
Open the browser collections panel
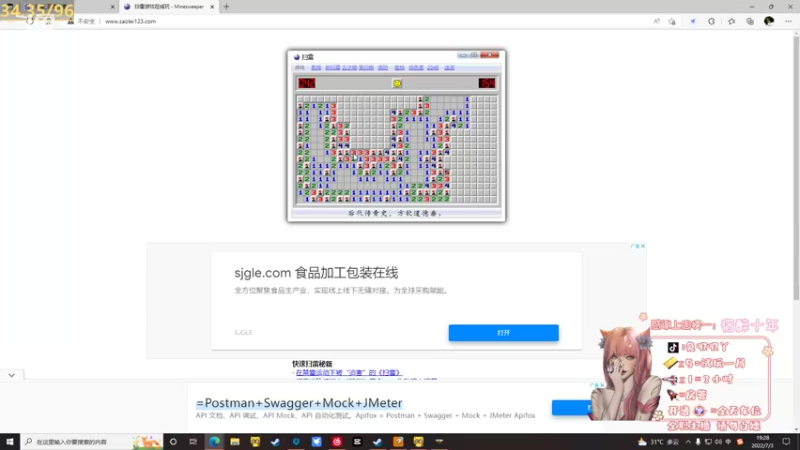pyautogui.click(x=750, y=21)
